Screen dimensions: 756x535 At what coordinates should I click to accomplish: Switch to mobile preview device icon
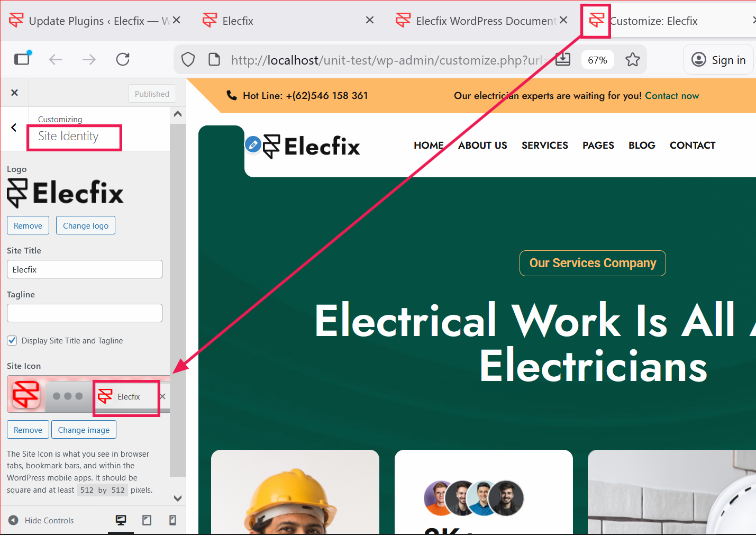click(172, 520)
